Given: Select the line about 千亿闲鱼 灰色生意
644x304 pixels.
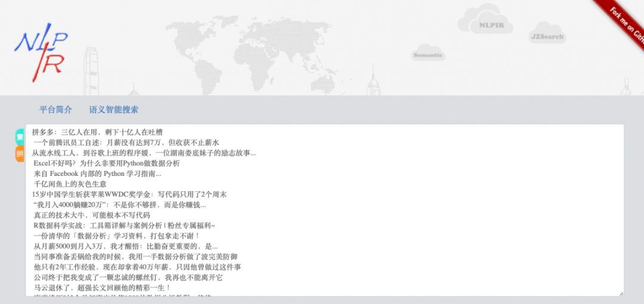Looking at the screenshot, I should point(70,184).
